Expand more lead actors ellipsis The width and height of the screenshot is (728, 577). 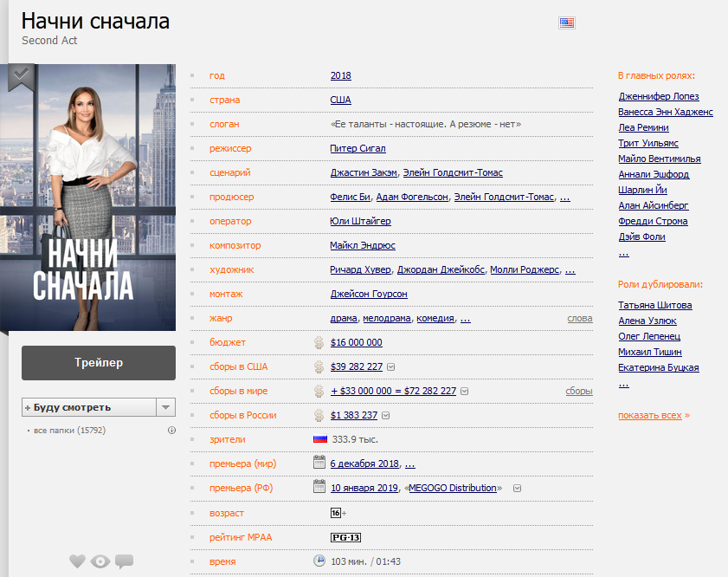click(x=623, y=254)
